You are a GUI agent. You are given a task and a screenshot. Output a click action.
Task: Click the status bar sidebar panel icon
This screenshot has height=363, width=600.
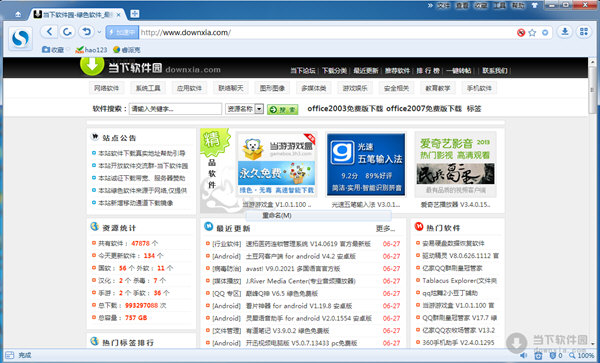tap(10, 355)
